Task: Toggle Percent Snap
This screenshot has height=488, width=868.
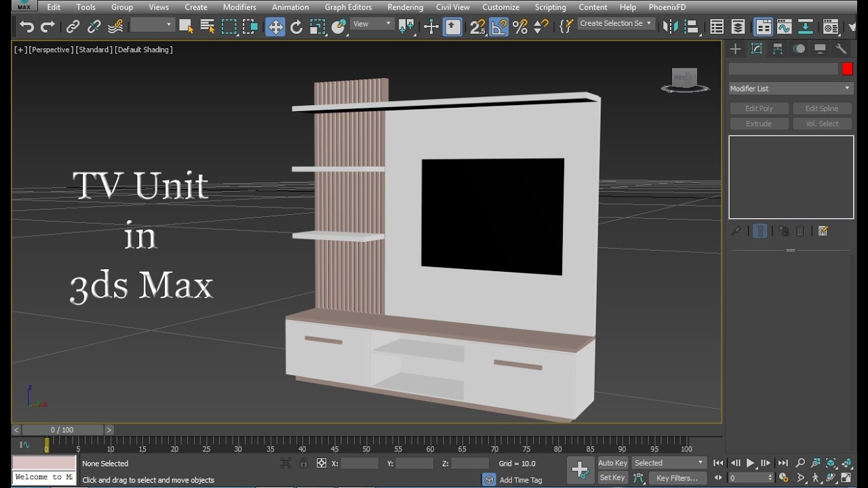Action: (520, 27)
